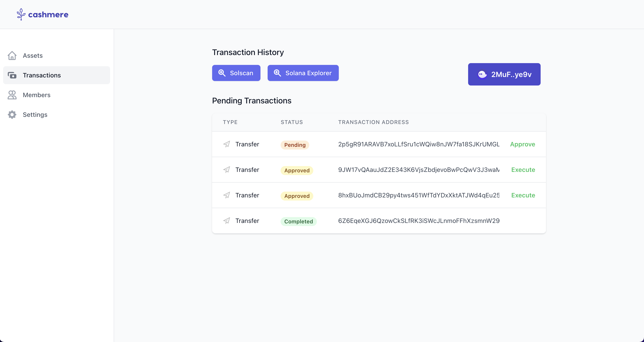
Task: Select the 6Z6EqeXGJ transaction address text
Action: click(x=419, y=221)
